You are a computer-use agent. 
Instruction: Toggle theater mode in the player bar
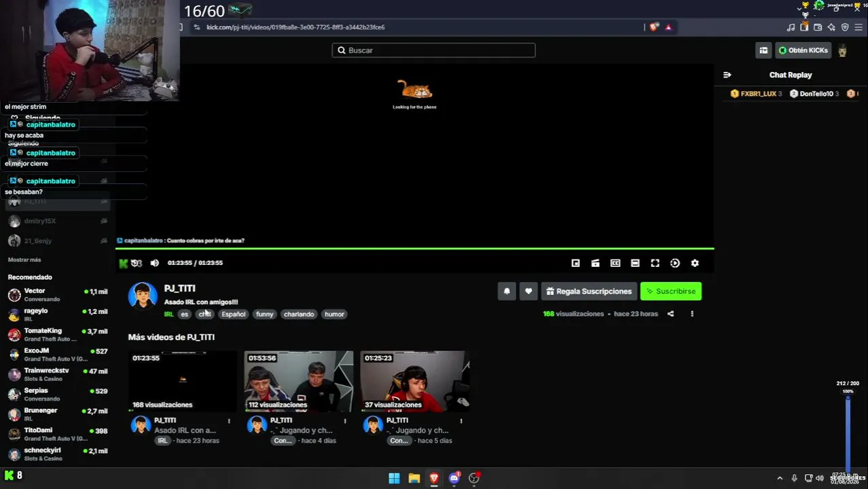[x=635, y=264]
